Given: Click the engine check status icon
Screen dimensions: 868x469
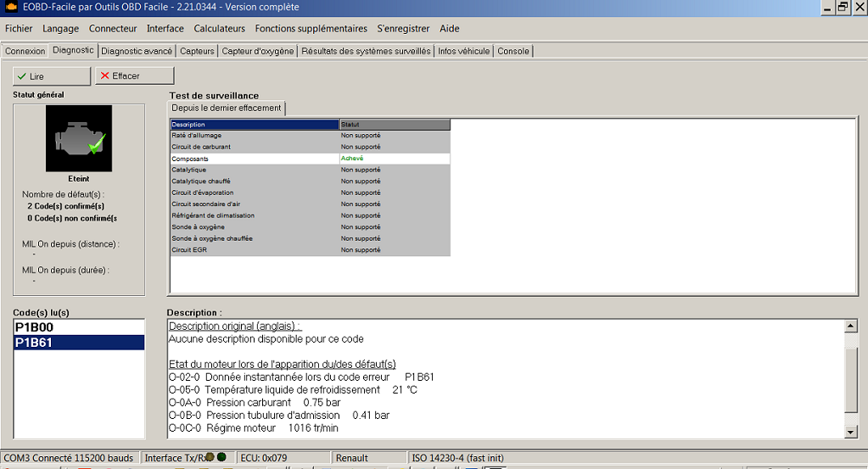Looking at the screenshot, I should point(79,138).
